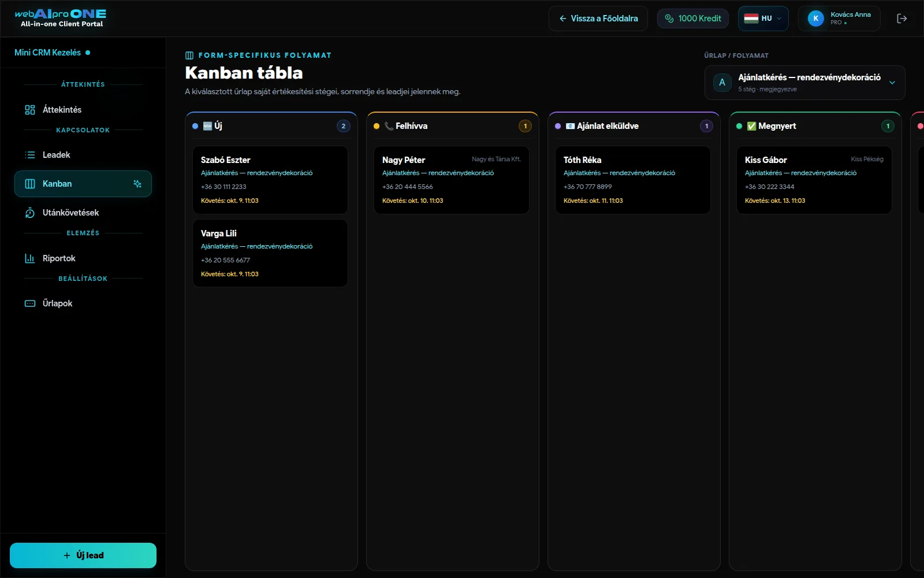The width and height of the screenshot is (924, 578).
Task: Click the coins icon beside 1000 Kredit
Action: click(669, 18)
